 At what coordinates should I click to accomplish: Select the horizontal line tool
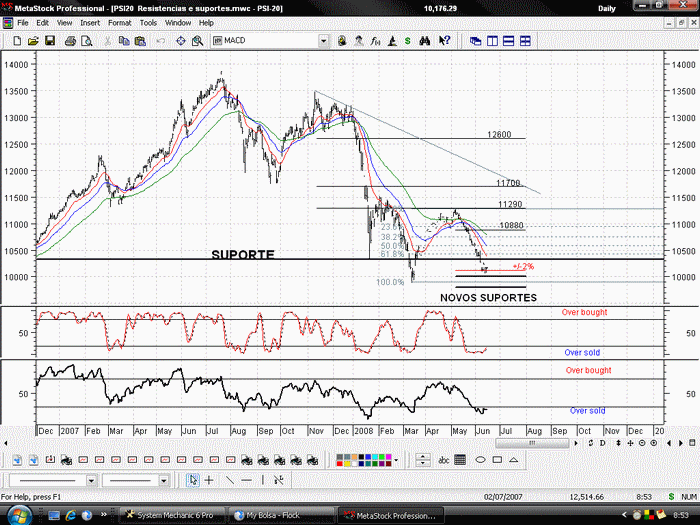pyautogui.click(x=246, y=480)
